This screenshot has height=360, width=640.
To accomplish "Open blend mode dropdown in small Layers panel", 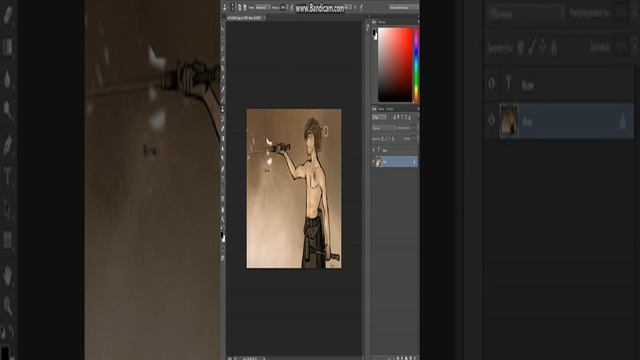I will pyautogui.click(x=384, y=128).
